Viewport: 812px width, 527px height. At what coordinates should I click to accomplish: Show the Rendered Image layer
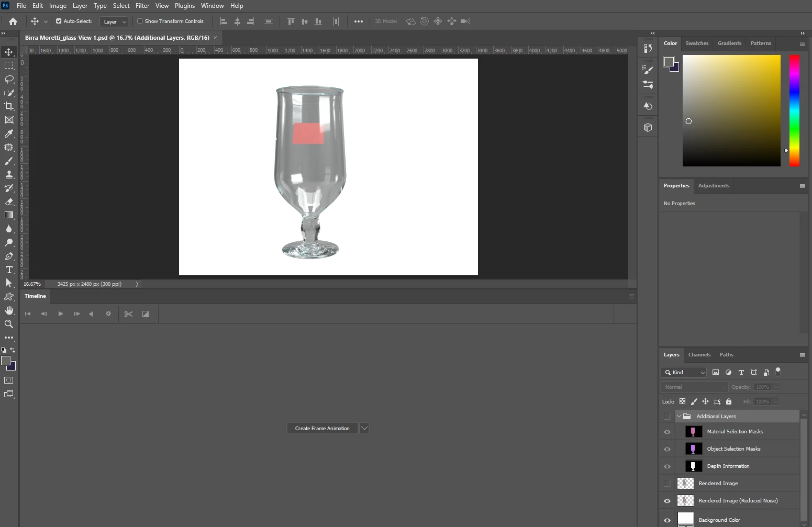tap(667, 484)
